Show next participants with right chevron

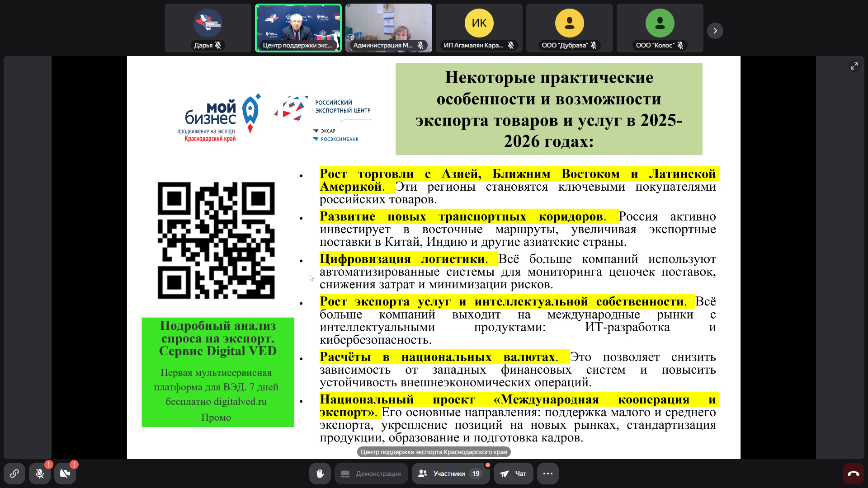(x=715, y=31)
